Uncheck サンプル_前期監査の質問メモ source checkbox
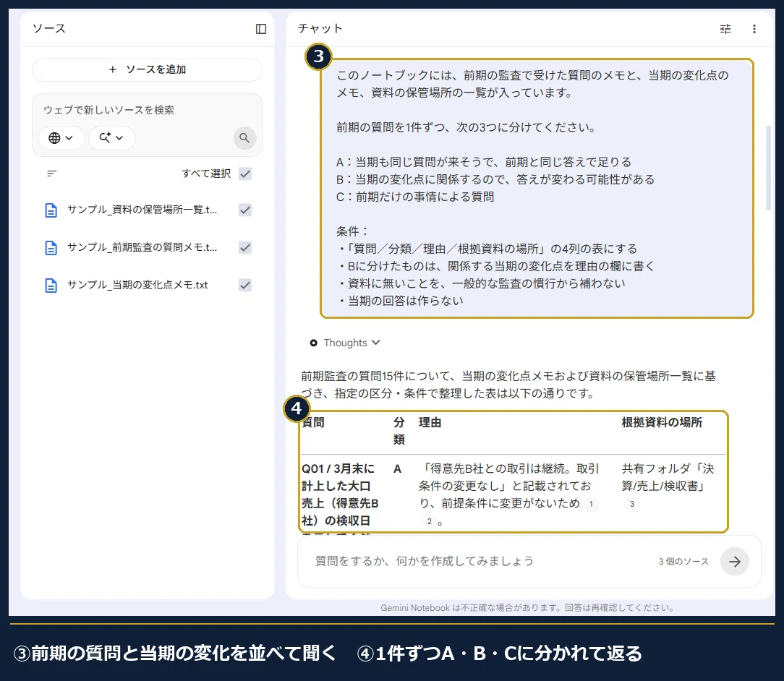784x681 pixels. (245, 247)
